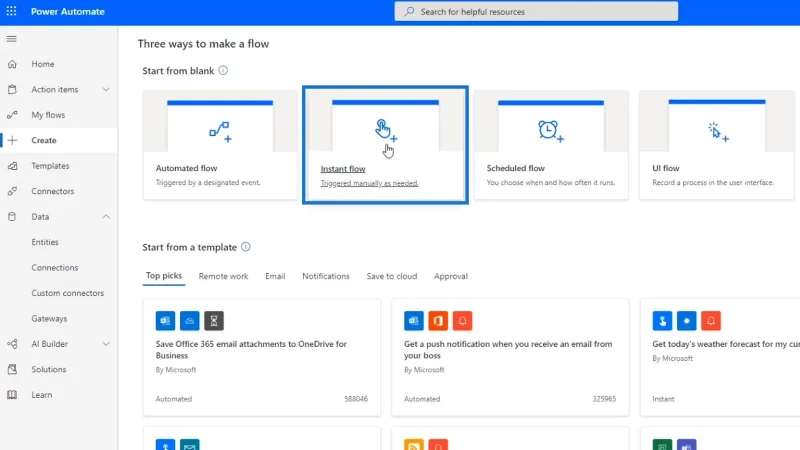Click the Solutions icon in sidebar
Viewport: 800px width, 450px height.
coord(12,369)
